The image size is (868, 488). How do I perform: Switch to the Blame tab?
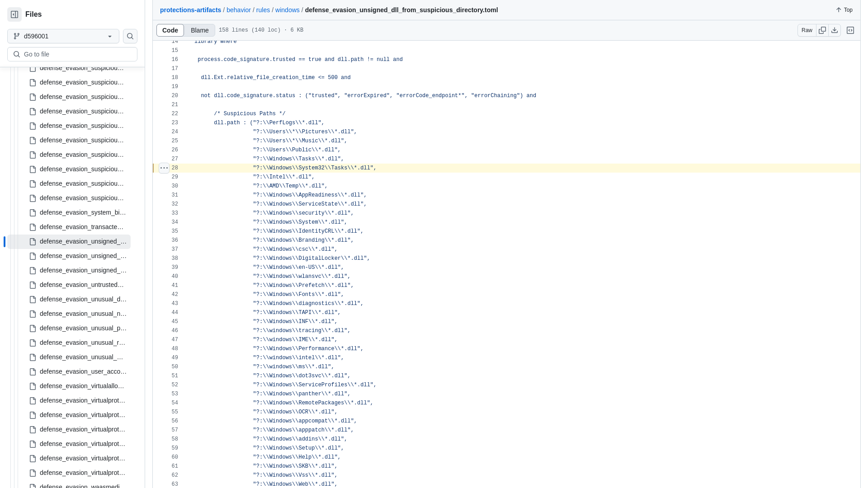pyautogui.click(x=199, y=30)
